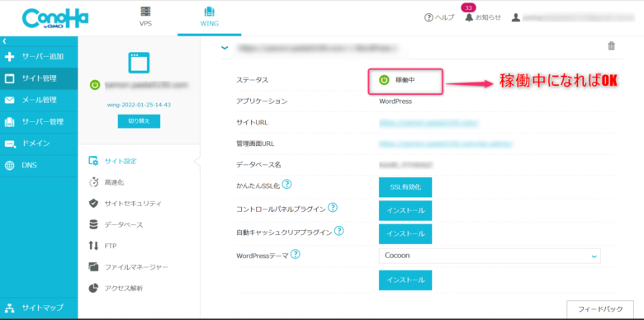Image resolution: width=644 pixels, height=320 pixels.
Task: Click the pie chart icon for アクセス解析
Action: pos(93,289)
